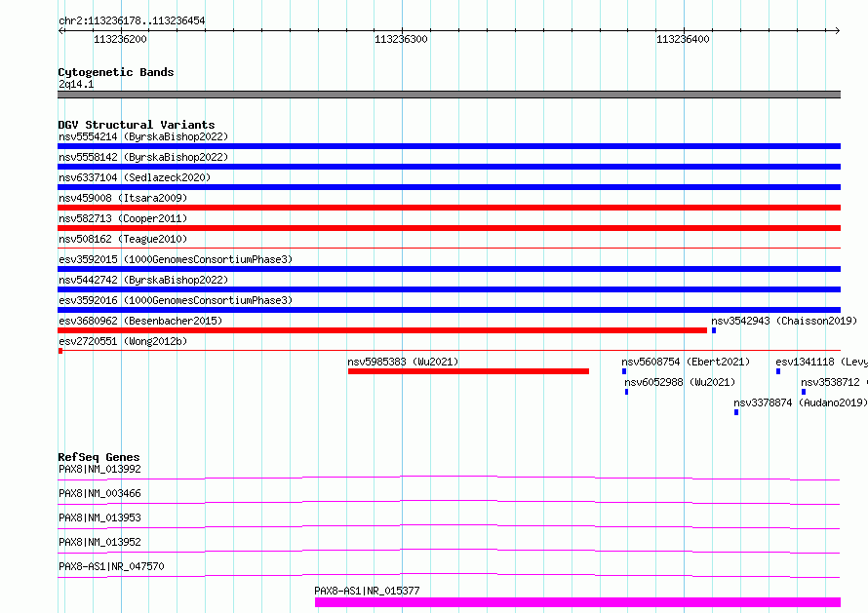Image resolution: width=868 pixels, height=613 pixels.
Task: Click nsv5985383 (Wu2021) label text
Action: 403,362
